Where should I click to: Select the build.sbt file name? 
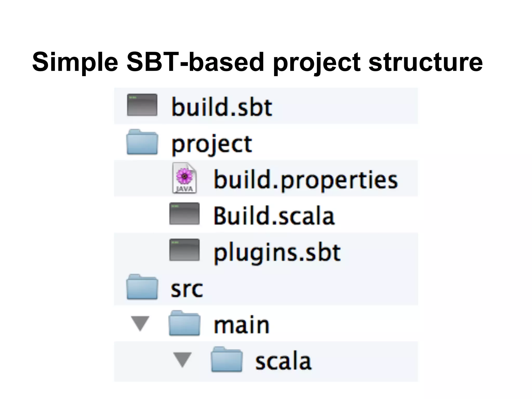[x=222, y=107]
